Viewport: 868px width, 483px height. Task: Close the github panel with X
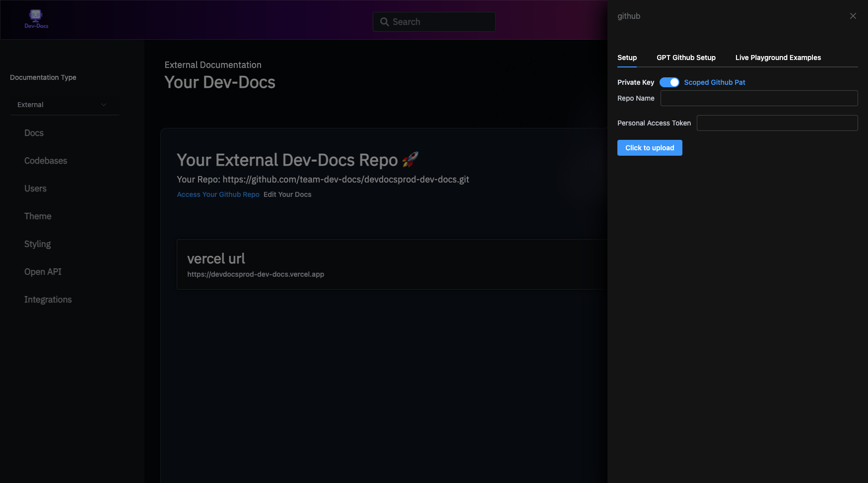(853, 16)
